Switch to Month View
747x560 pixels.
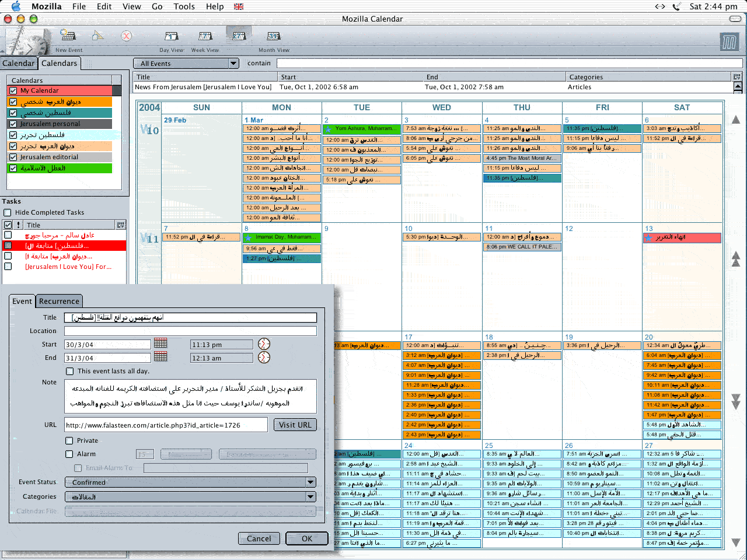click(273, 37)
